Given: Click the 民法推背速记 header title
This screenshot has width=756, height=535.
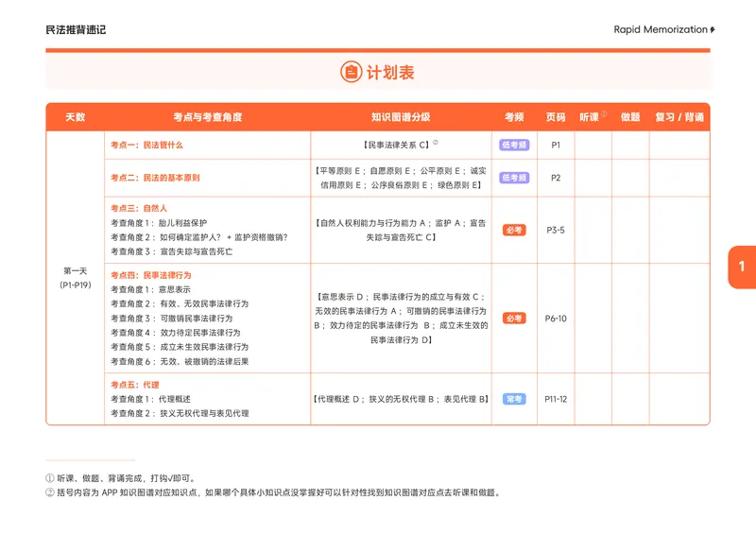Looking at the screenshot, I should click(76, 30).
